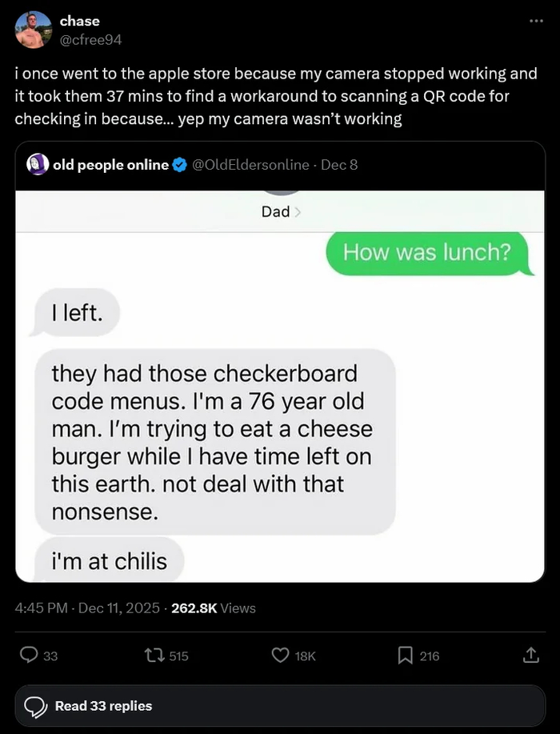Click the quoted text message screenshot
Image resolution: width=560 pixels, height=734 pixels.
click(280, 384)
